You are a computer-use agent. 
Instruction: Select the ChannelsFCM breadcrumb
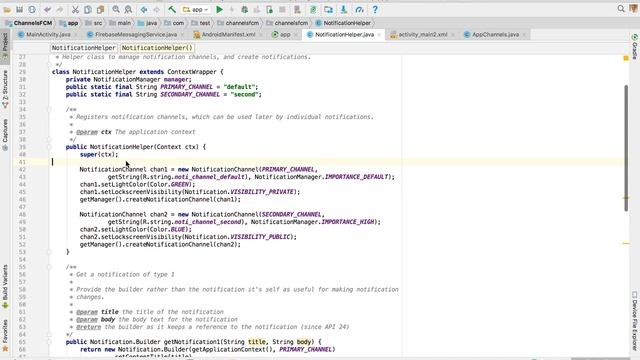pyautogui.click(x=28, y=23)
